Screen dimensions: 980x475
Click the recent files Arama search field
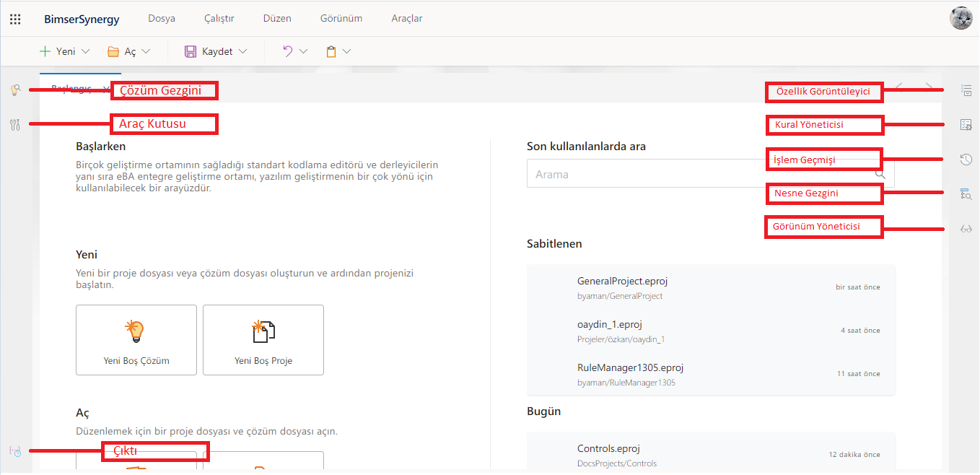pos(700,174)
